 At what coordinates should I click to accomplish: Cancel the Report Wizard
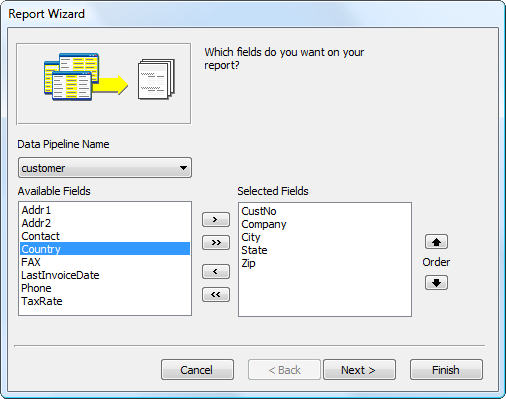coord(197,370)
